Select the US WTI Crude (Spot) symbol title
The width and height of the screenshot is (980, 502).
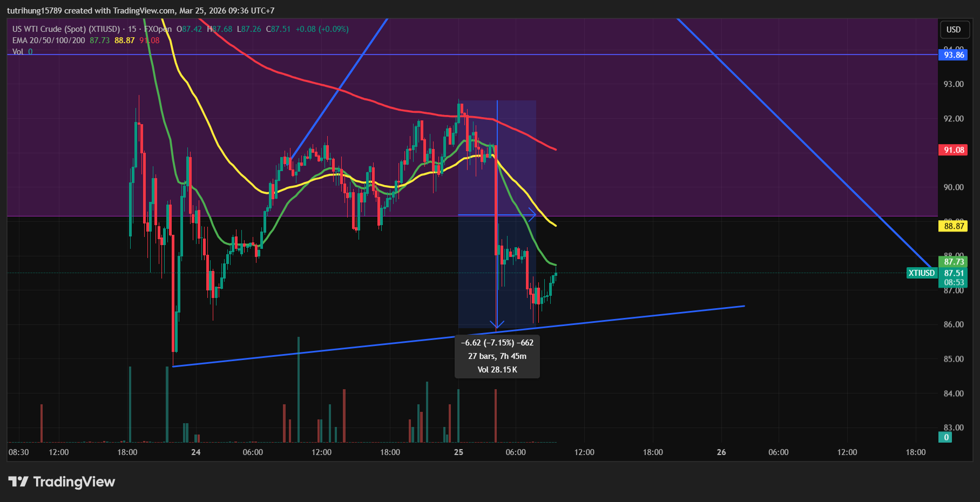click(66, 29)
